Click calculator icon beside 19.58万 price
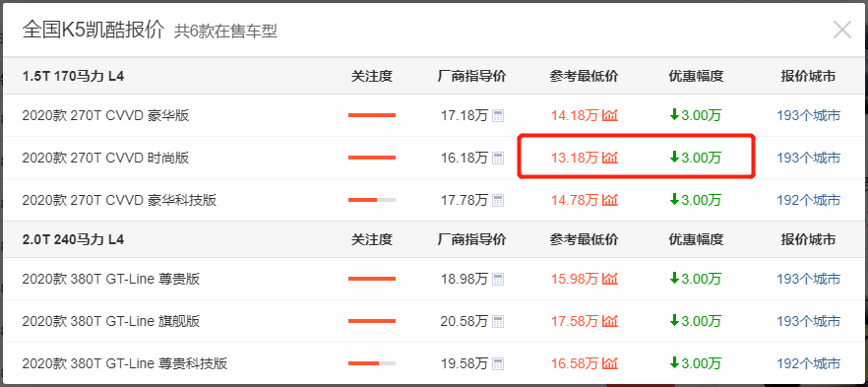Viewport: 868px width, 387px height. (x=498, y=363)
